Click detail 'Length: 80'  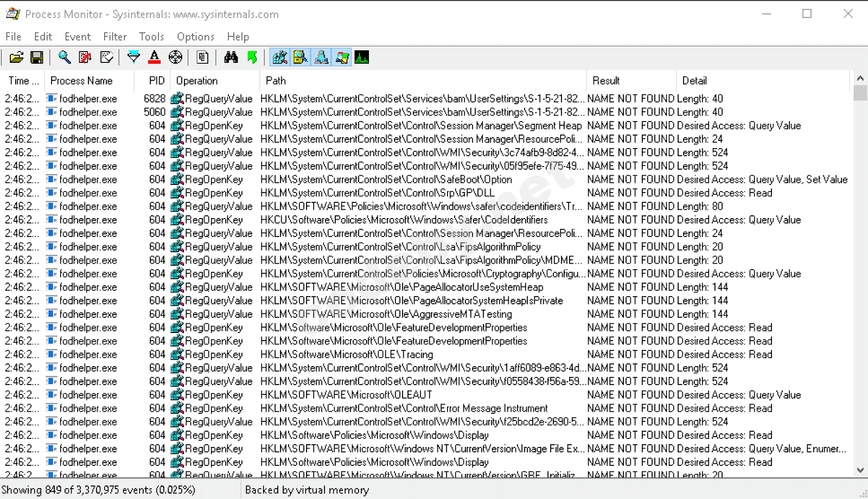pos(700,206)
